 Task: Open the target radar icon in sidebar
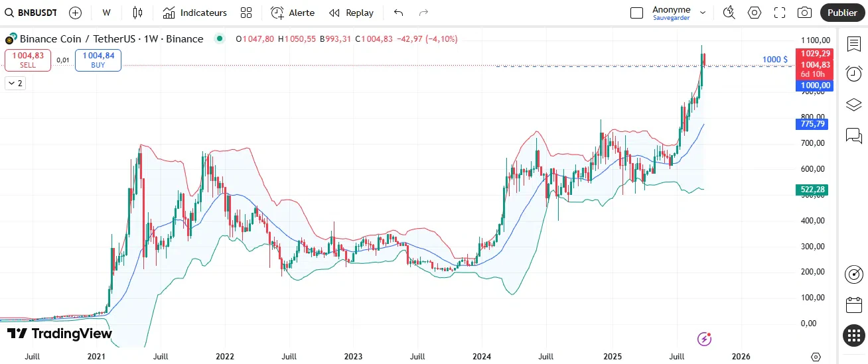coord(853,274)
